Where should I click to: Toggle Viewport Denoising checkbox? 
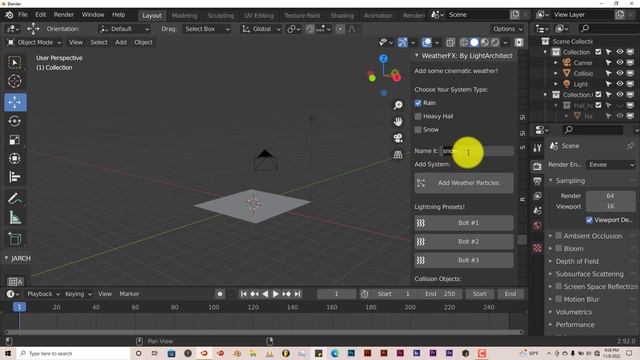(x=589, y=220)
